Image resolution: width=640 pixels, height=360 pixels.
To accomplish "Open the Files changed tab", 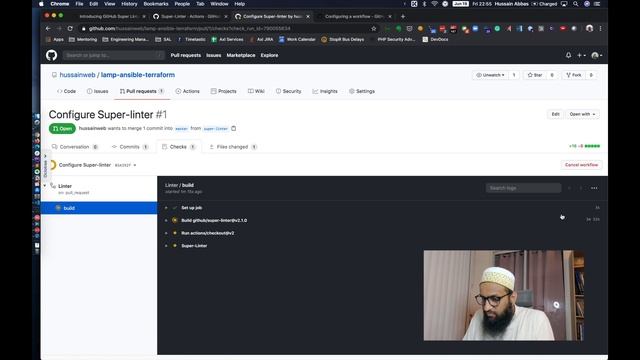I will click(233, 147).
